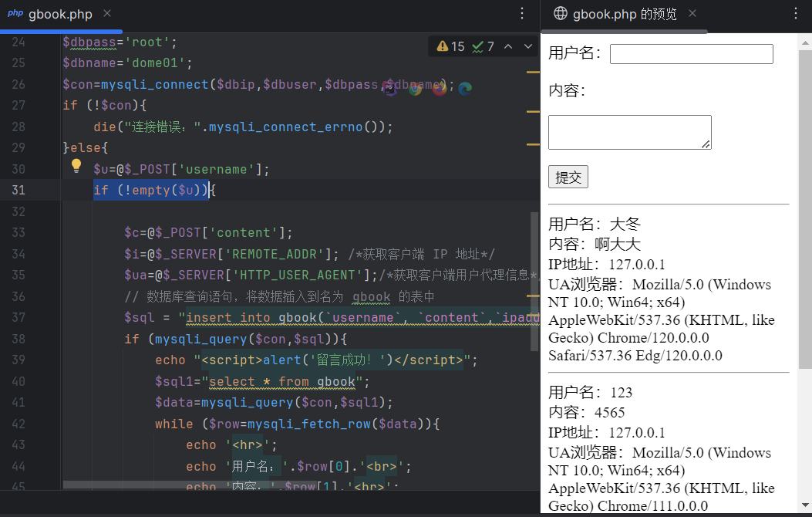Click the globe icon on preview tab
Image resolution: width=812 pixels, height=517 pixels.
point(561,13)
